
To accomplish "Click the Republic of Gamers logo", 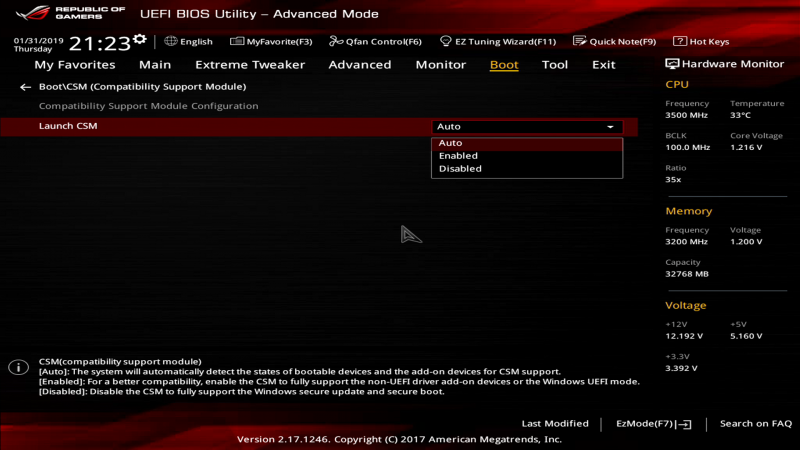I will (70, 13).
